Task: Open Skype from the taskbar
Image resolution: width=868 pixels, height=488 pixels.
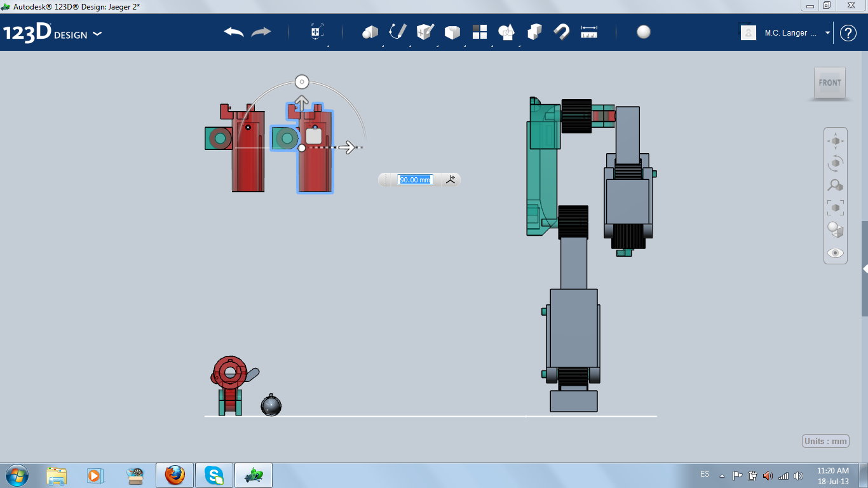Action: [x=214, y=475]
